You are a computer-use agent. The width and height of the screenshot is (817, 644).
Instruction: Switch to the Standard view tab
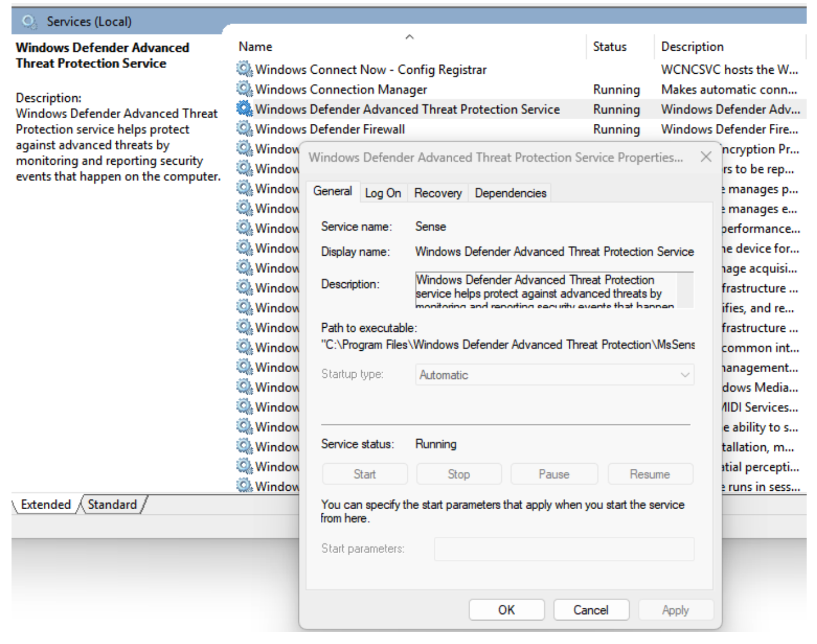[x=112, y=505]
